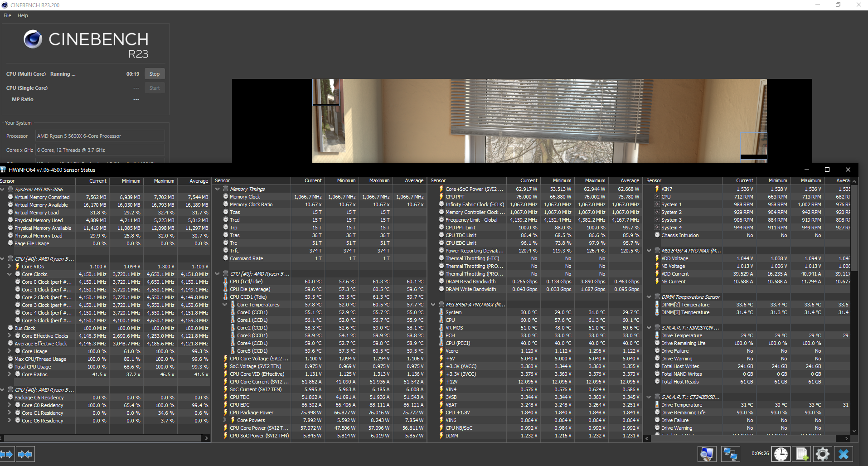
Task: Click the thermometer icon beside DIMM[2] Temperature
Action: pyautogui.click(x=657, y=305)
